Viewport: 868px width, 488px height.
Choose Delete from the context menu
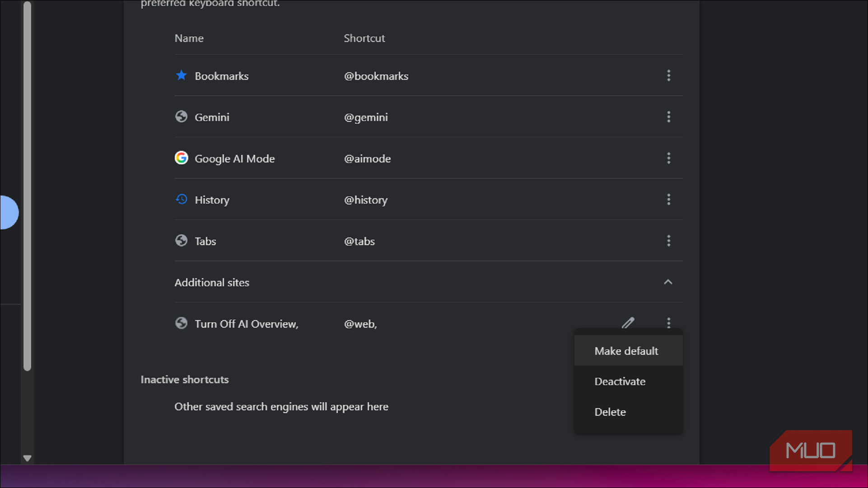coord(628,412)
